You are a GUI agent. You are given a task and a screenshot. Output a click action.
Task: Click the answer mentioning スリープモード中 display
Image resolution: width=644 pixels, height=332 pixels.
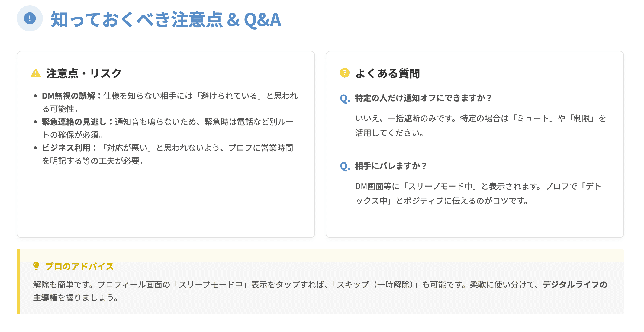point(478,193)
